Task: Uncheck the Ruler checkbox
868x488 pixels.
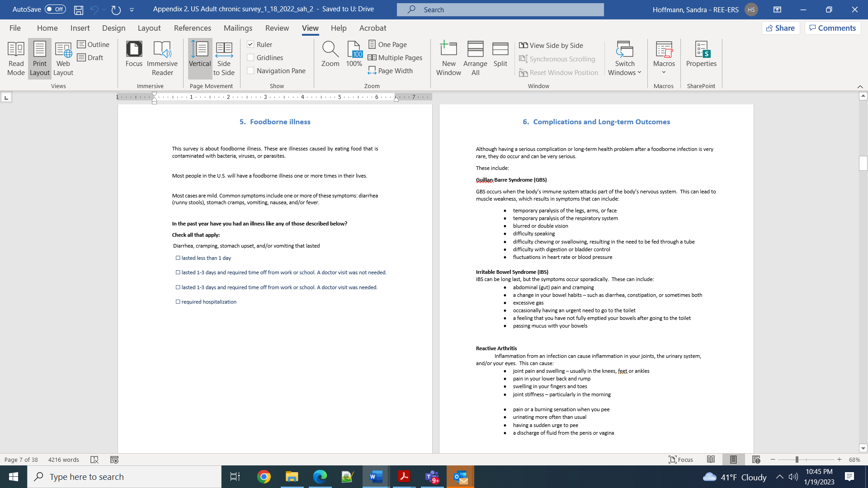Action: click(x=250, y=44)
